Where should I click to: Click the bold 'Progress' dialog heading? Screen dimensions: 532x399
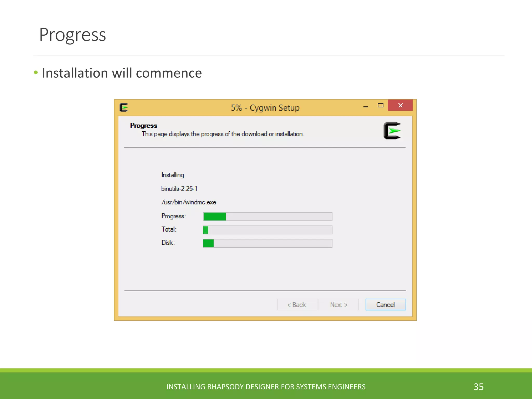143,126
